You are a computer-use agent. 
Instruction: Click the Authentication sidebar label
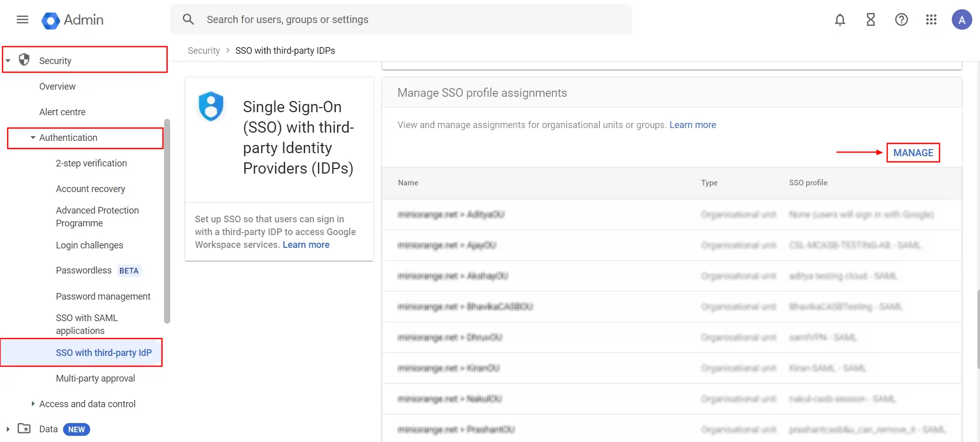point(68,138)
